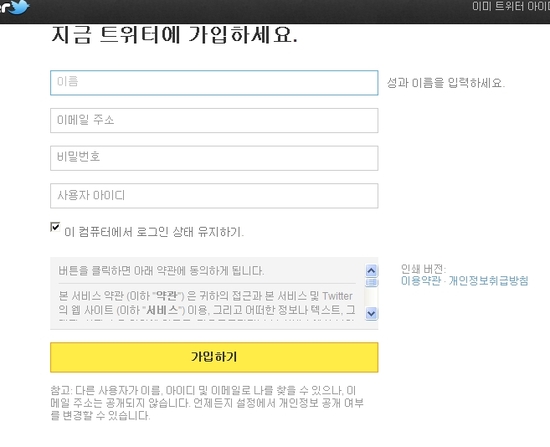Click the 이미 트위터 아이디 header text
The image size is (550, 447).
click(511, 6)
